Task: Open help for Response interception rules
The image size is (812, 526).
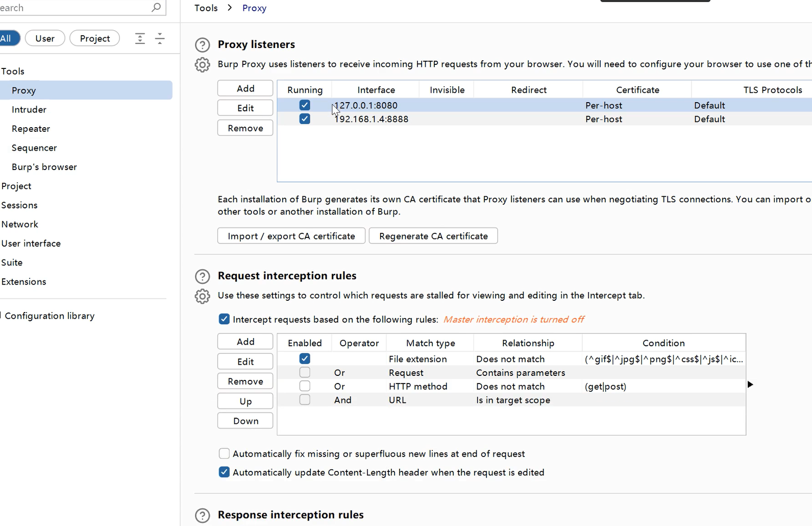Action: tap(203, 515)
